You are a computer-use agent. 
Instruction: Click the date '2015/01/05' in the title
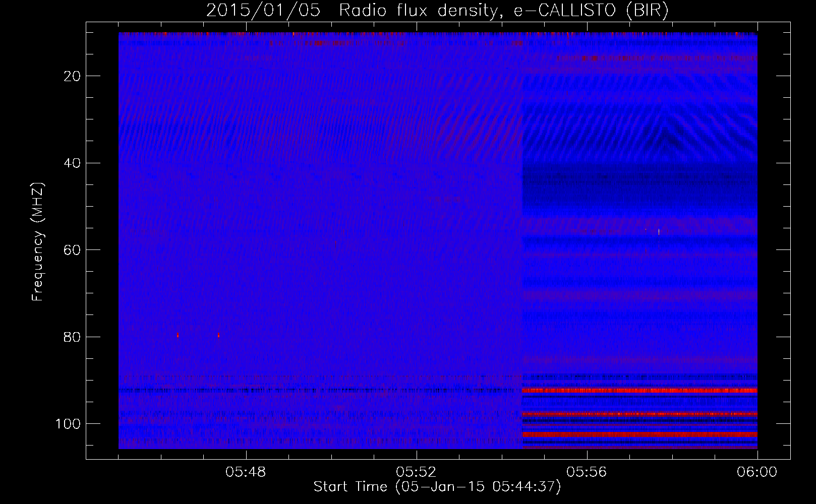click(x=263, y=11)
